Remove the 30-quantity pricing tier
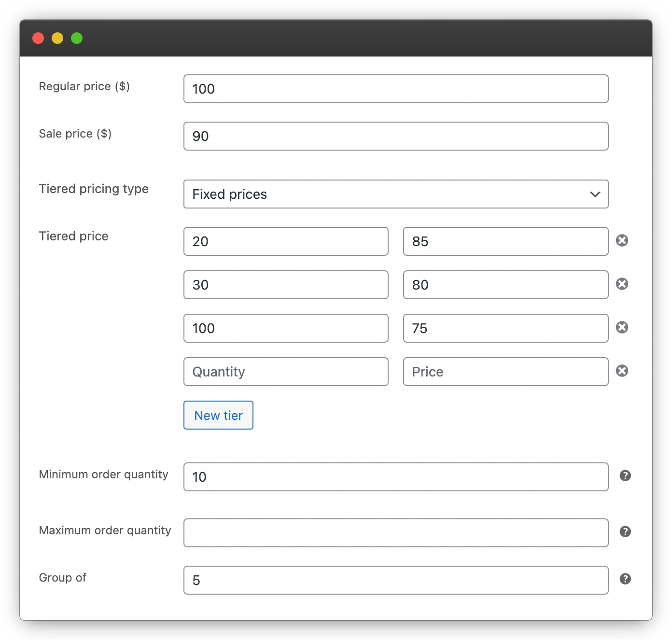The image size is (672, 640). tap(622, 284)
